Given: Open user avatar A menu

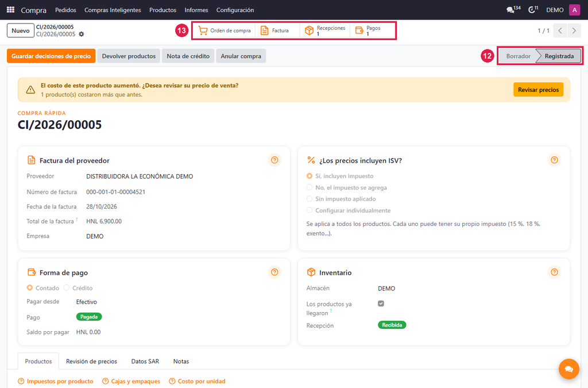Looking at the screenshot, I should coord(574,10).
